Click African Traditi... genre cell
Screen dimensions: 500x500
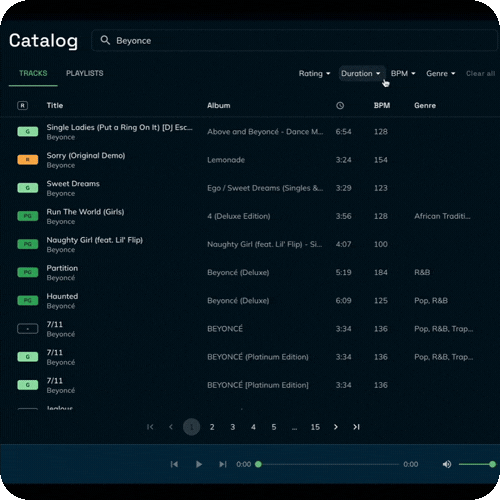(442, 216)
